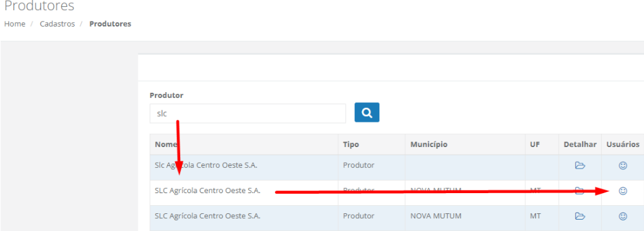Click Usuários column header
The width and height of the screenshot is (644, 231).
coord(623,145)
